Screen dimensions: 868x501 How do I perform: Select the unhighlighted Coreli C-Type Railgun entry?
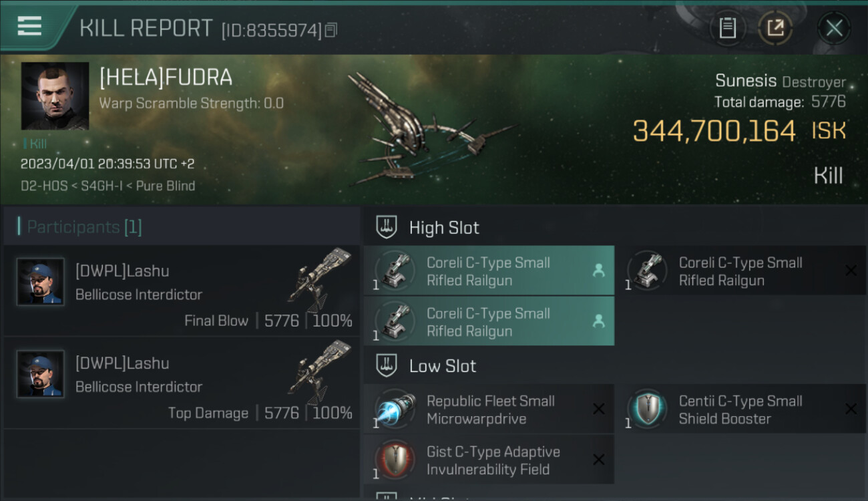coord(741,271)
